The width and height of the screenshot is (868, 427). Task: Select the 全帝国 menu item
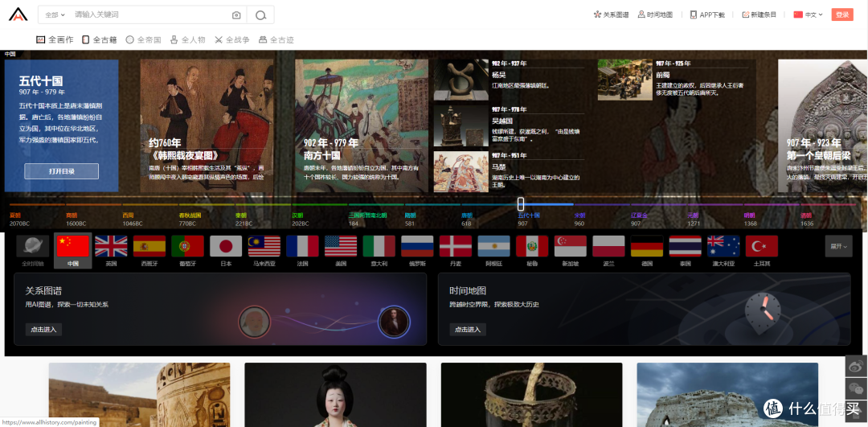point(143,40)
